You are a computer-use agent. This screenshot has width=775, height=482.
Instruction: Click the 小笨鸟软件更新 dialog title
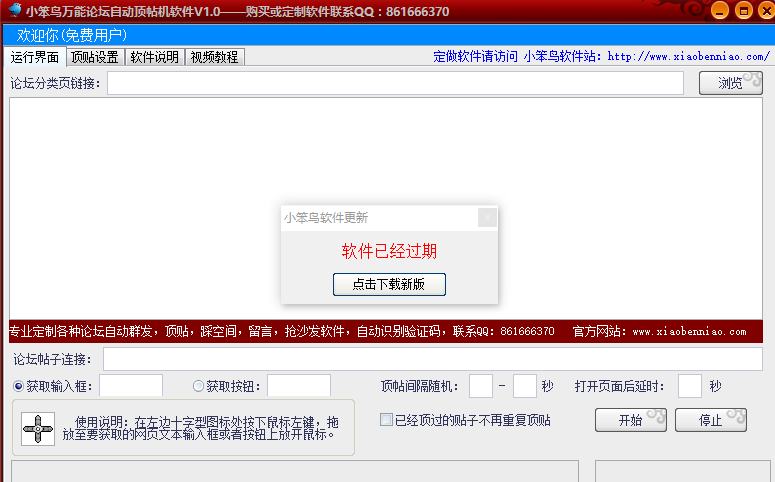326,218
